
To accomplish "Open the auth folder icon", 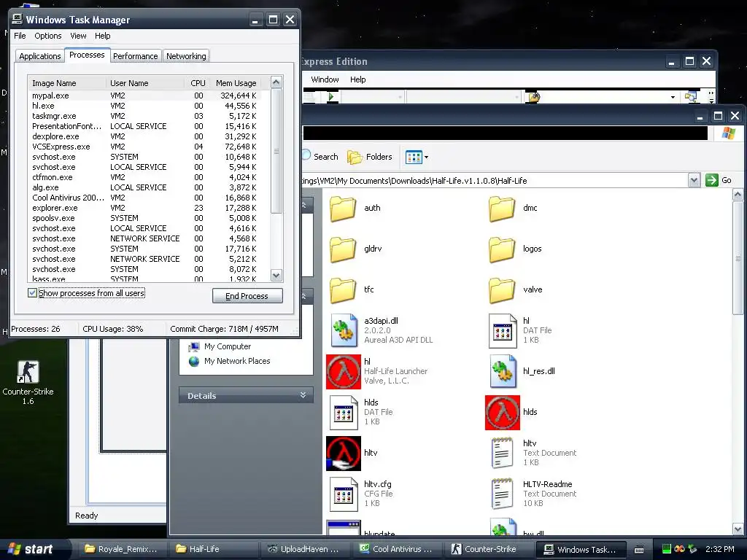I will (x=343, y=208).
